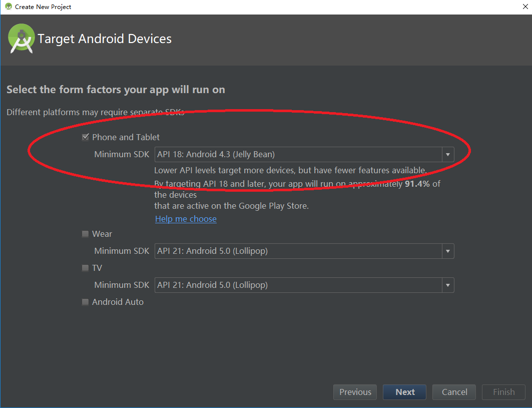Viewport: 532px width, 408px height.
Task: Uncheck Phone and Tablet support
Action: [85, 137]
